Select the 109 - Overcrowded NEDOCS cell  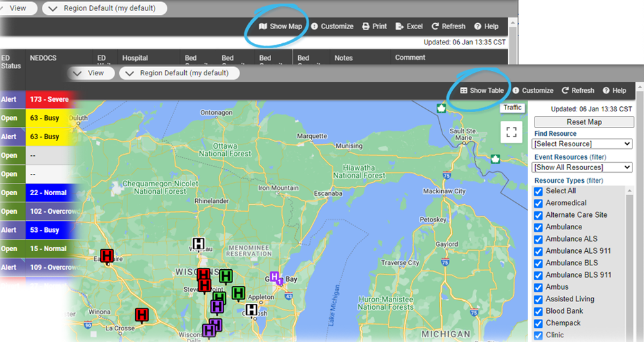point(53,267)
